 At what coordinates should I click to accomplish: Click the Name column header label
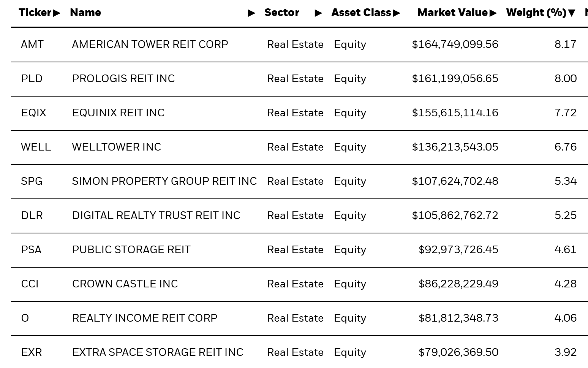(85, 13)
